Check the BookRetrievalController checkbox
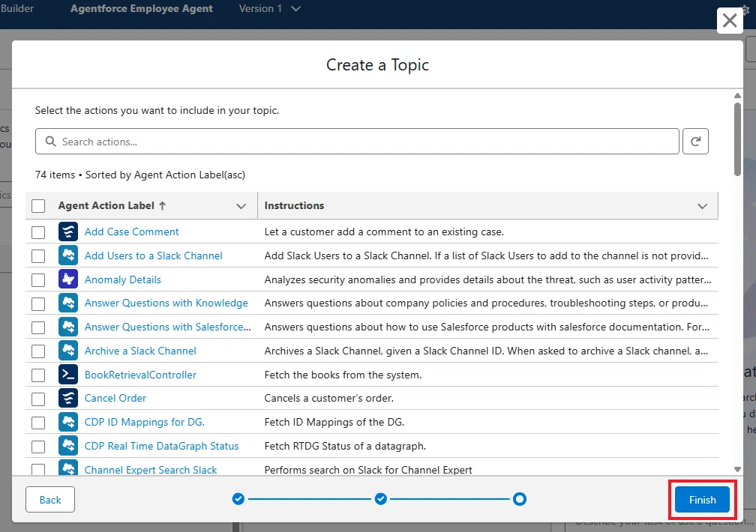 (x=38, y=375)
